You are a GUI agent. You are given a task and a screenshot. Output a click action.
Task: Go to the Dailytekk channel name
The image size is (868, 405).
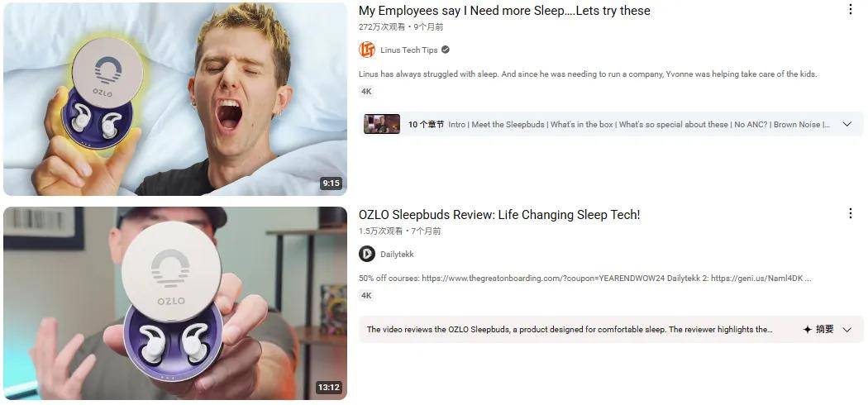[x=397, y=254]
